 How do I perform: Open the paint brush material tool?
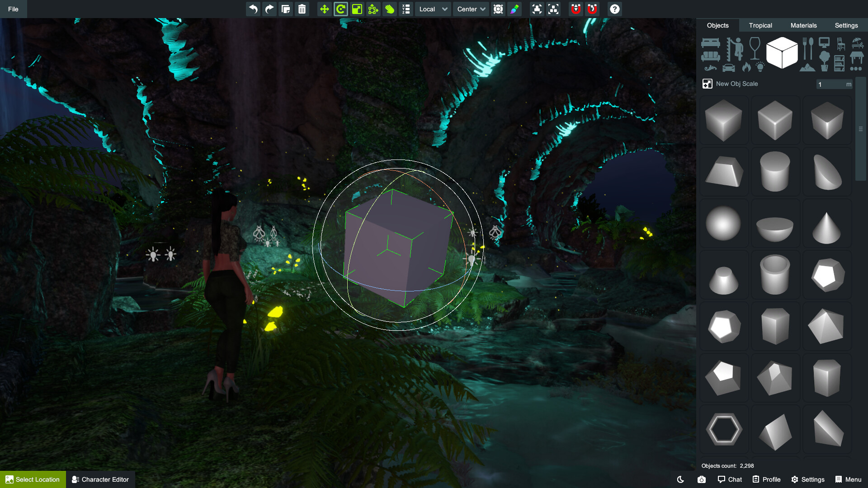pos(514,9)
